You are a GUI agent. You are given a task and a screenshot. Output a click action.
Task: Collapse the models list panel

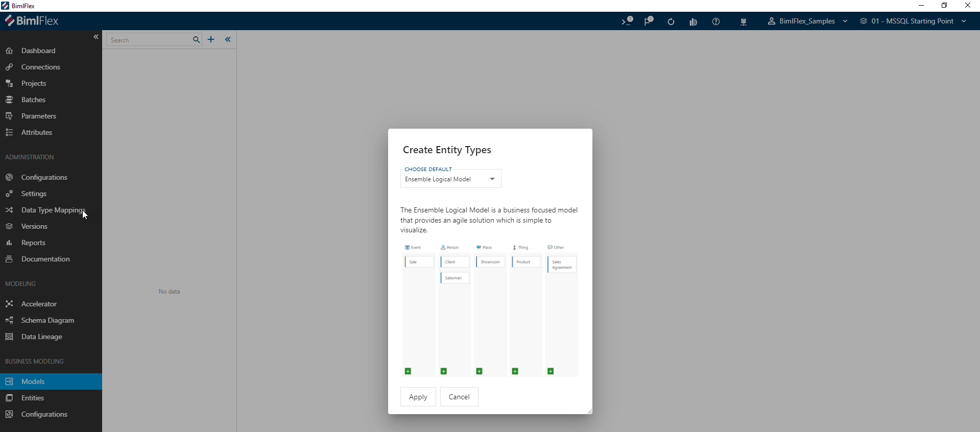[x=228, y=39]
